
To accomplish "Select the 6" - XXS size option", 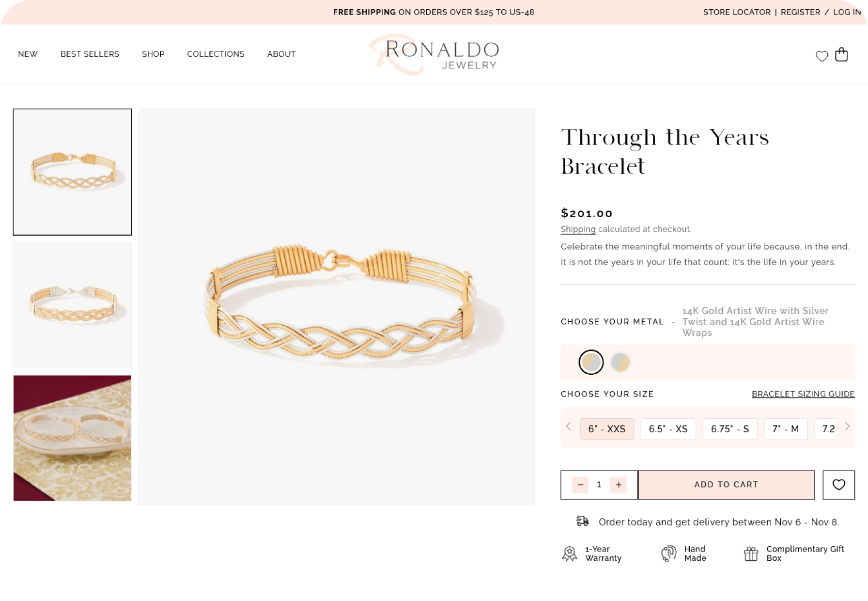I will click(x=606, y=429).
